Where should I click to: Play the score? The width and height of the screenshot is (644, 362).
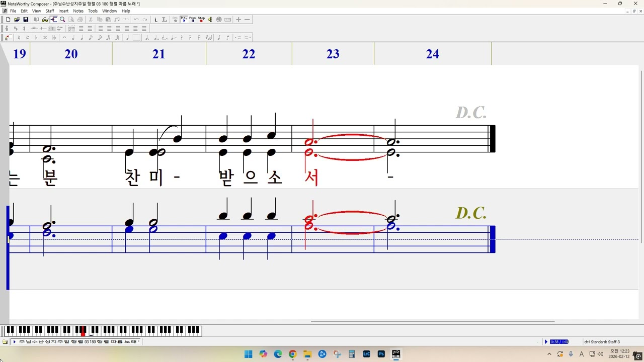[184, 20]
